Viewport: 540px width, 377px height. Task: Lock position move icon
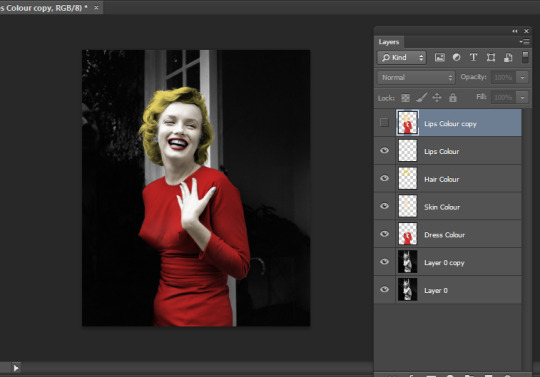[437, 98]
